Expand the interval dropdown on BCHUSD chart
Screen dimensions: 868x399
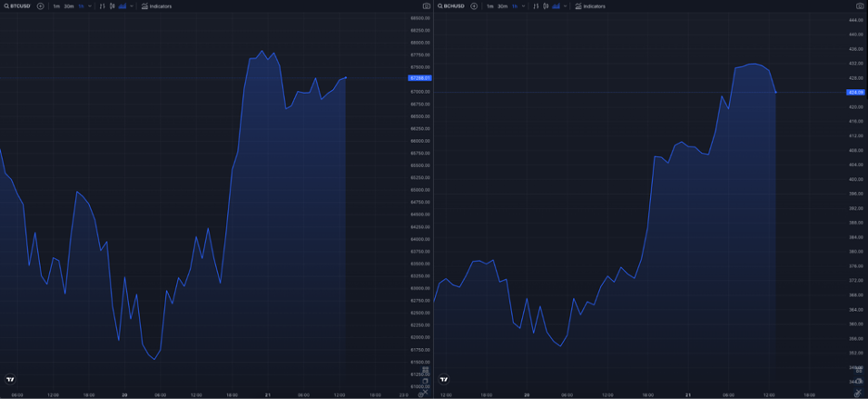[524, 6]
